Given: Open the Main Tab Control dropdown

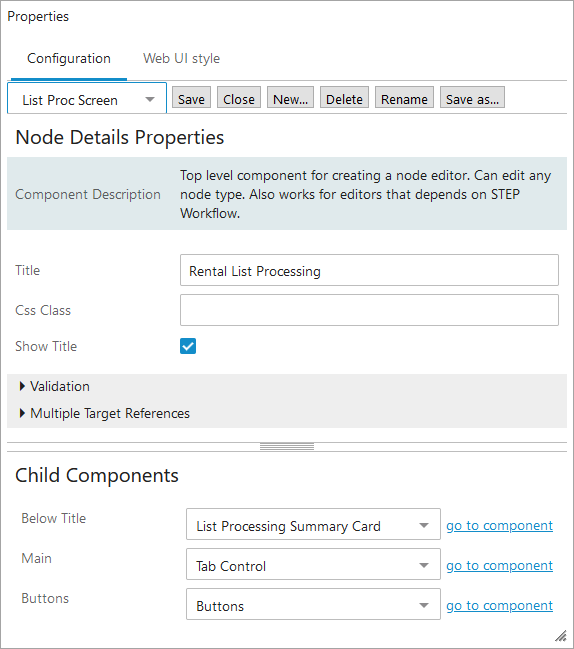Looking at the screenshot, I should point(313,564).
